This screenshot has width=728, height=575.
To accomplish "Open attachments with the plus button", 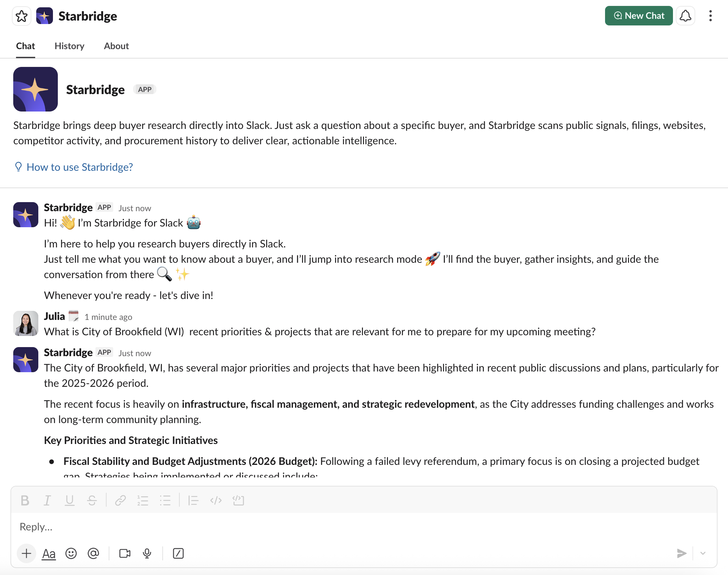I will coord(26,553).
